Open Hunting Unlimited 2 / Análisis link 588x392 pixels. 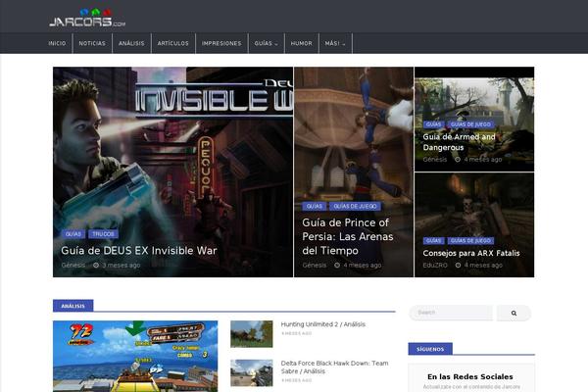pyautogui.click(x=322, y=324)
